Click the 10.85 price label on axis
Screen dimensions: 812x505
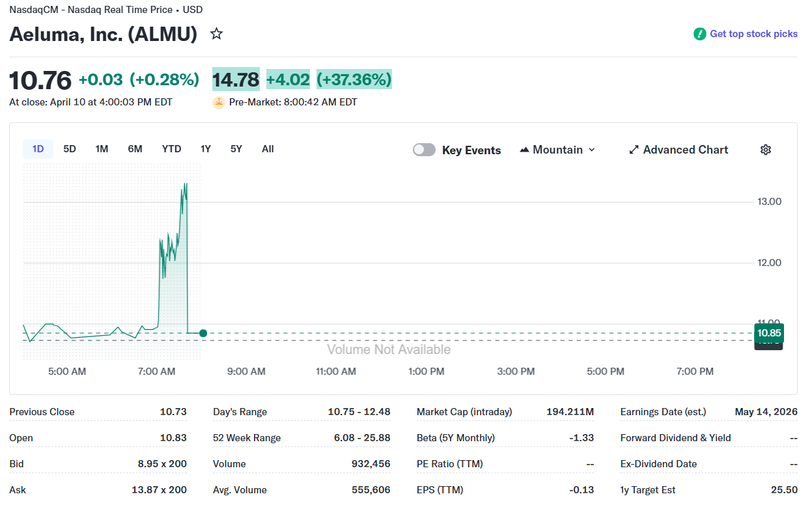tap(768, 333)
